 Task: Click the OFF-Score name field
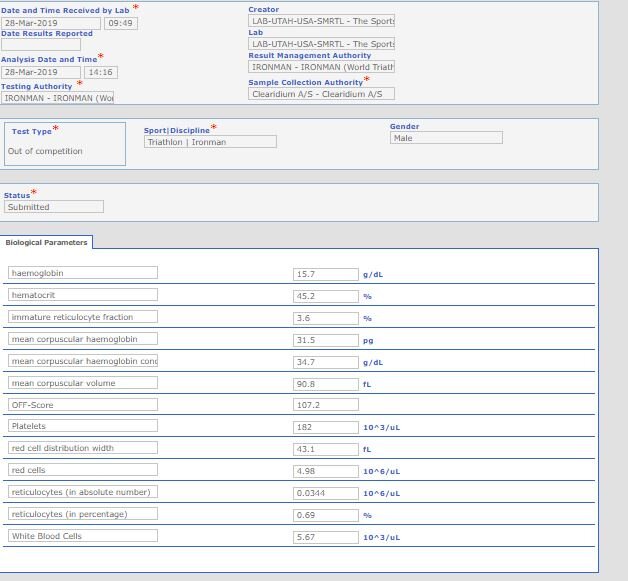(x=83, y=404)
